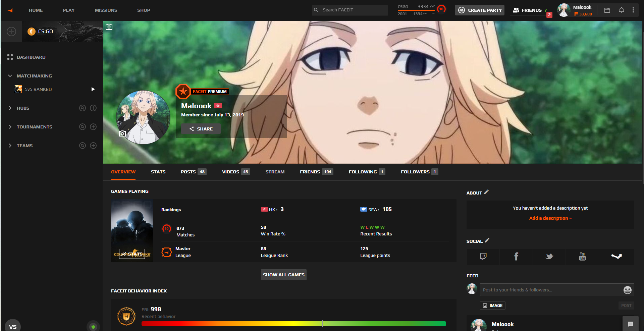Viewport: 644px width, 331px height.
Task: Open Stats on the CS:GO game cover
Action: 132,254
